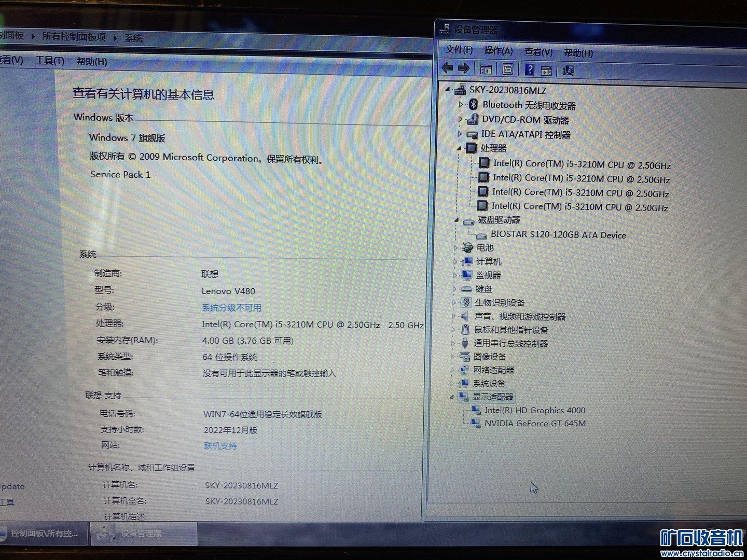Expand the 键盘 node arrow
The image size is (747, 560).
click(454, 289)
